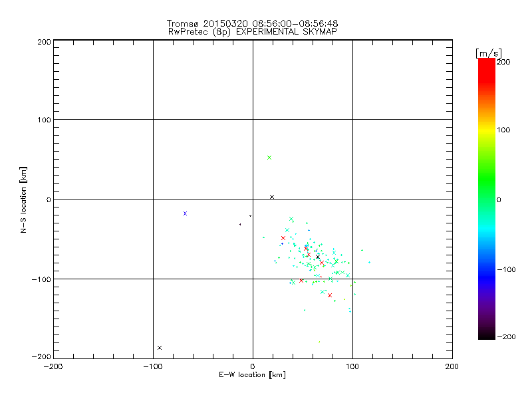This screenshot has width=532, height=399.
Task: Click the x-axis tick label '−200'
Action: (53, 366)
